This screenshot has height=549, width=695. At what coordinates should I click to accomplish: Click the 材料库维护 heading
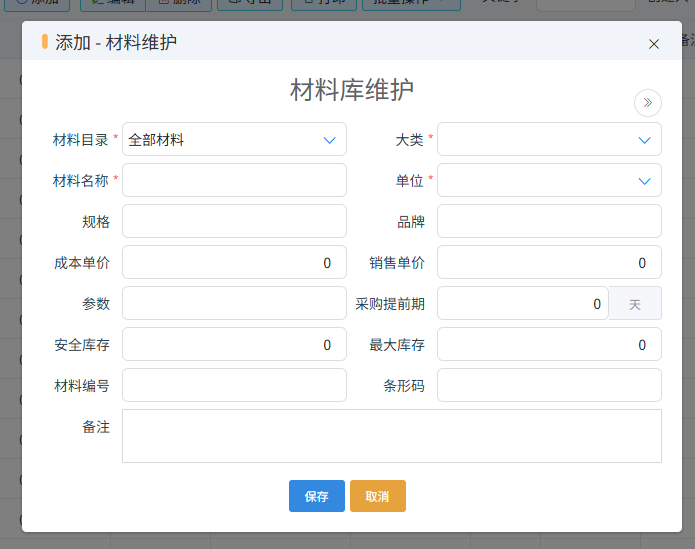pyautogui.click(x=351, y=90)
